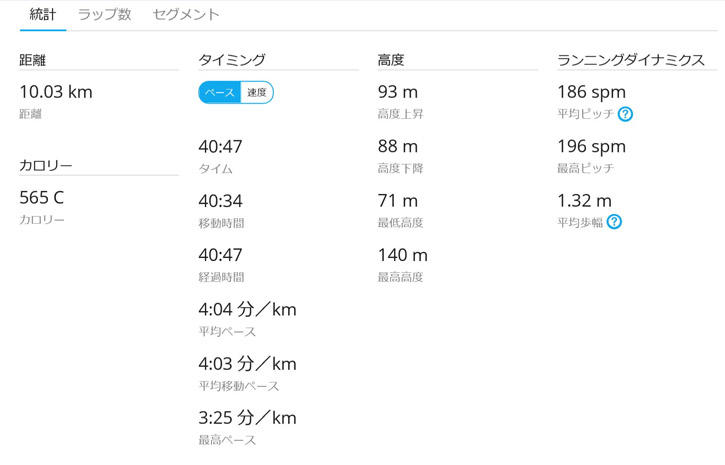Click the 88 m 高度下降 value

[398, 146]
